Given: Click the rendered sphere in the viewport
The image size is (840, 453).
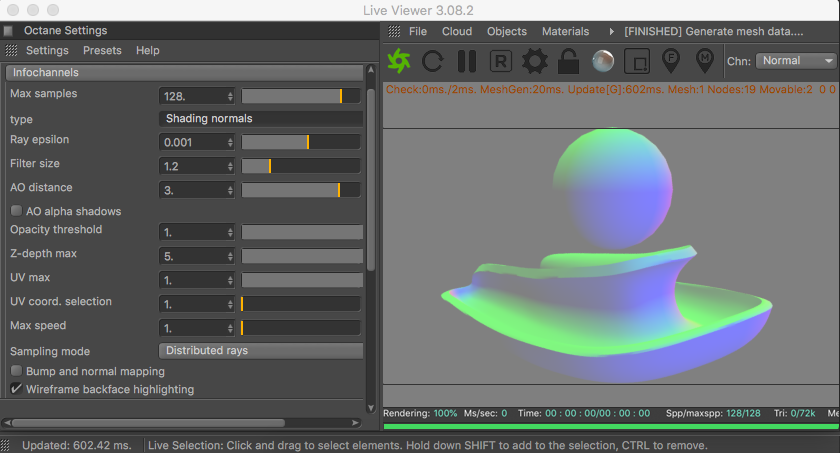Looking at the screenshot, I should [613, 188].
